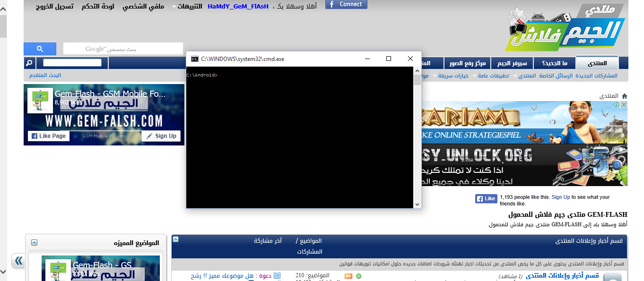The width and height of the screenshot is (644, 281).
Task: Open the RSS feed icon for news forum
Action: (348, 276)
